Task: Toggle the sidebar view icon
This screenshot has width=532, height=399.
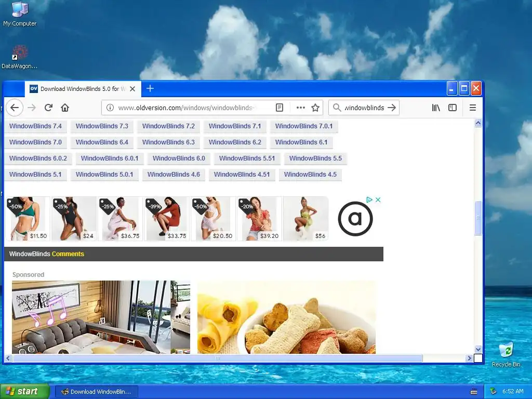Action: coord(453,108)
